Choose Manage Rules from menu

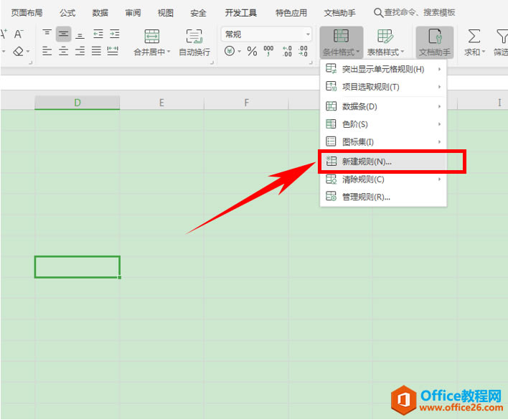pyautogui.click(x=383, y=197)
